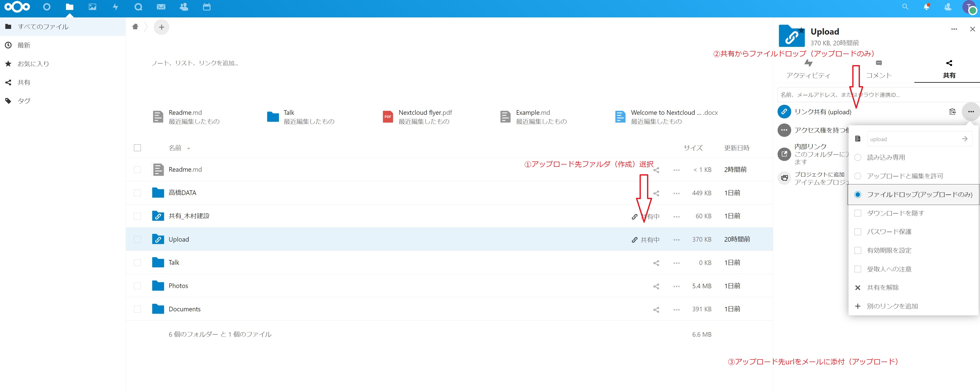Open the Calendar icon in top bar
Image resolution: width=980 pixels, height=390 pixels.
tap(207, 7)
